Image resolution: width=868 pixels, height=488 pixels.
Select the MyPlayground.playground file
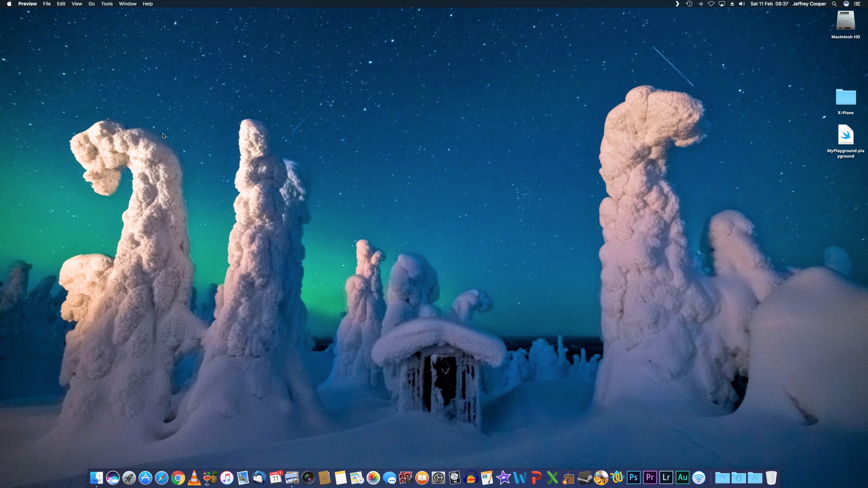846,135
